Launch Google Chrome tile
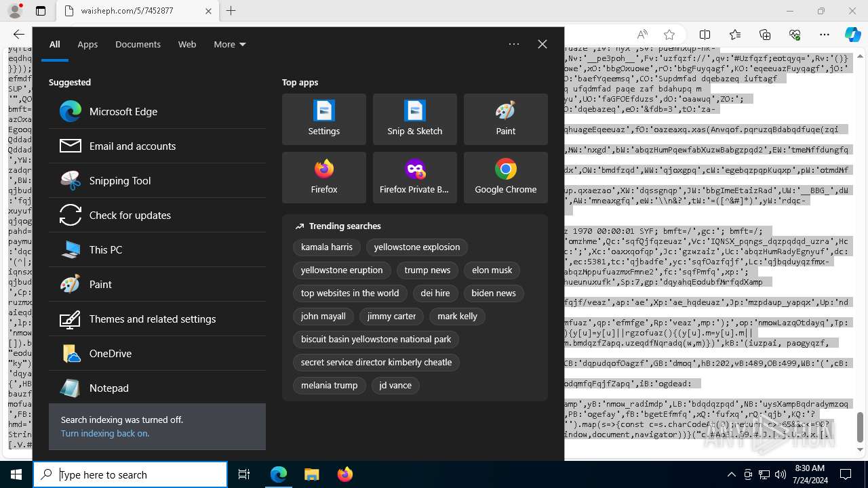This screenshot has width=868, height=488. pyautogui.click(x=506, y=178)
